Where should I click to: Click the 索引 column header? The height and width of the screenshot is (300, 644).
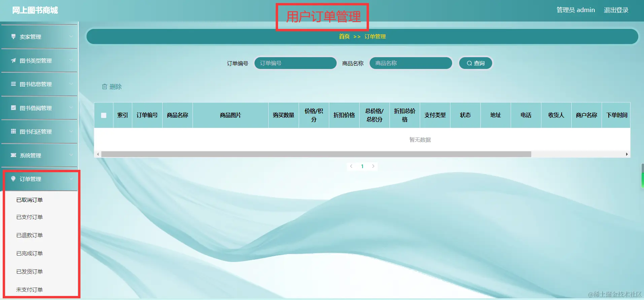[123, 115]
